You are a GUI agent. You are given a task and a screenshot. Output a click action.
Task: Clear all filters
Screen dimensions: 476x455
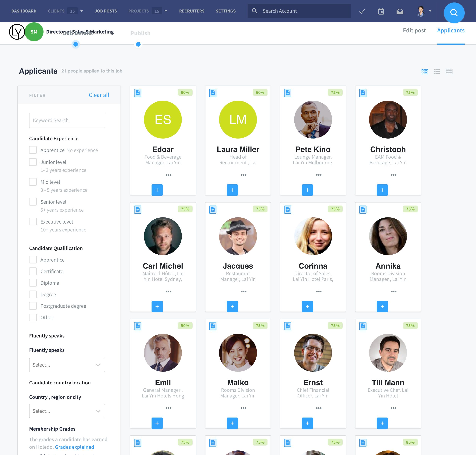[x=99, y=95]
